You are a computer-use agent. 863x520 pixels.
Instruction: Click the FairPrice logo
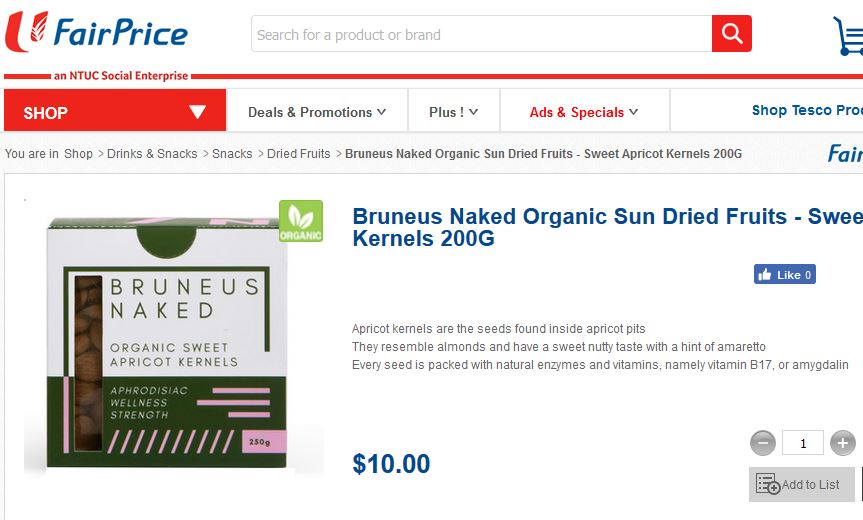97,34
